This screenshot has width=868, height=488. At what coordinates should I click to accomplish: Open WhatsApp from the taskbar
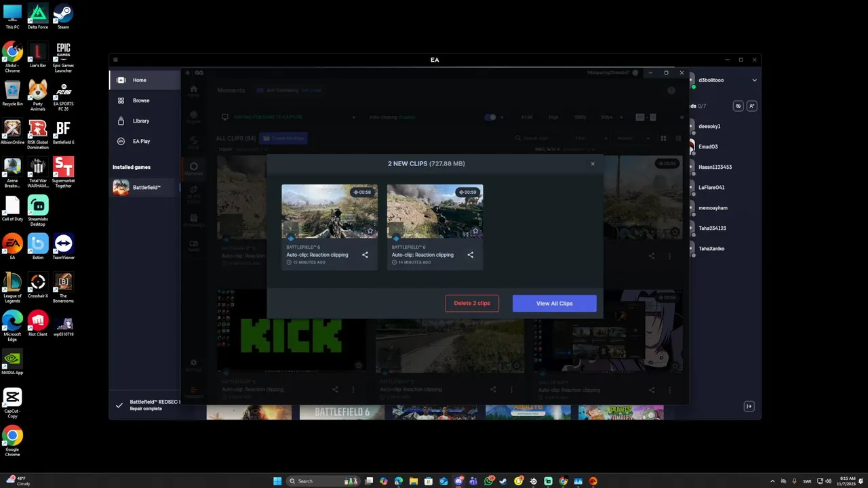pos(488,481)
